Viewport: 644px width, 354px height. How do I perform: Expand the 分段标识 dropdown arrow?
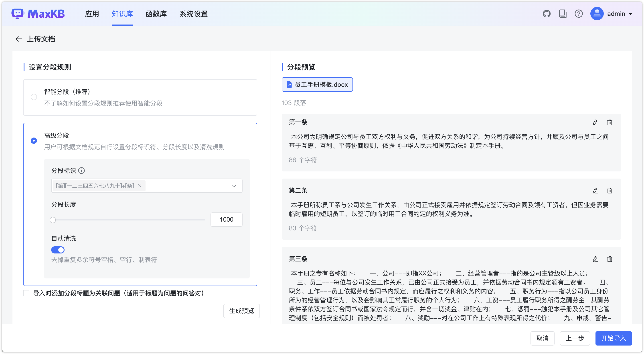tap(234, 186)
